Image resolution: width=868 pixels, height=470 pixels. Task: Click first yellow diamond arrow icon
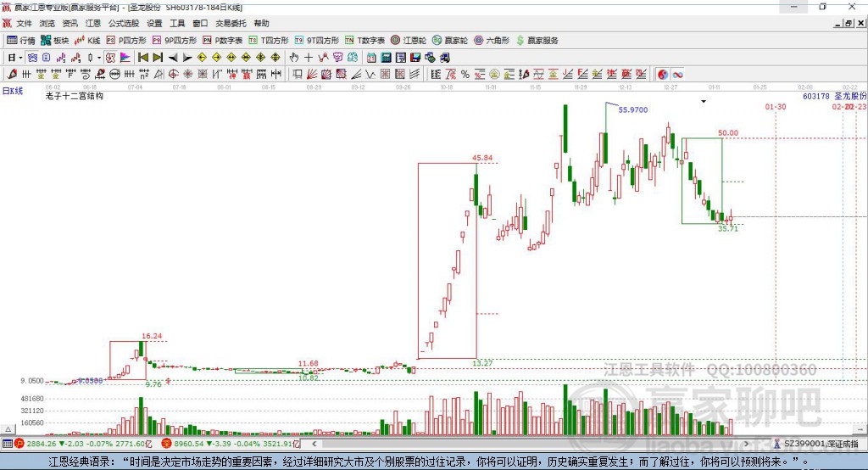click(202, 58)
